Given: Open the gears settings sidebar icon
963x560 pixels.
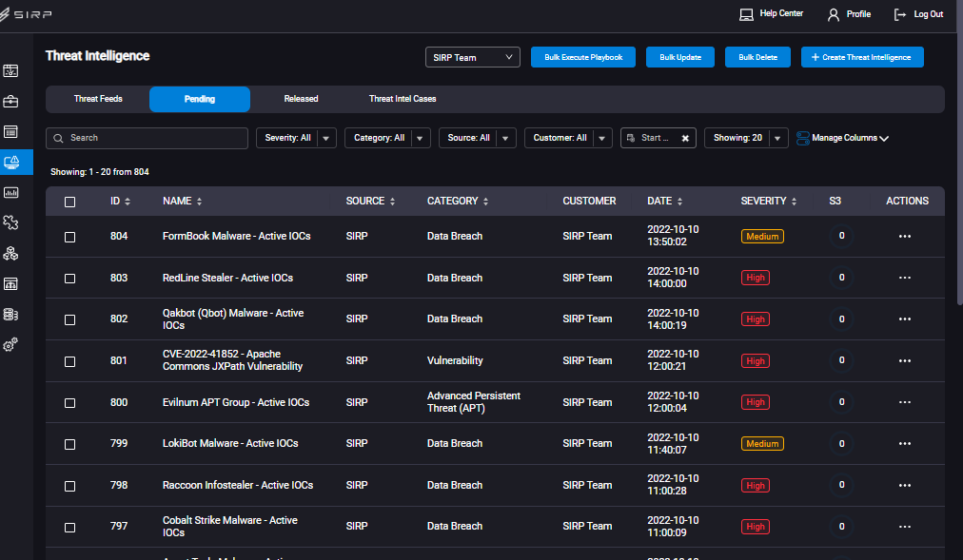Looking at the screenshot, I should coord(10,345).
